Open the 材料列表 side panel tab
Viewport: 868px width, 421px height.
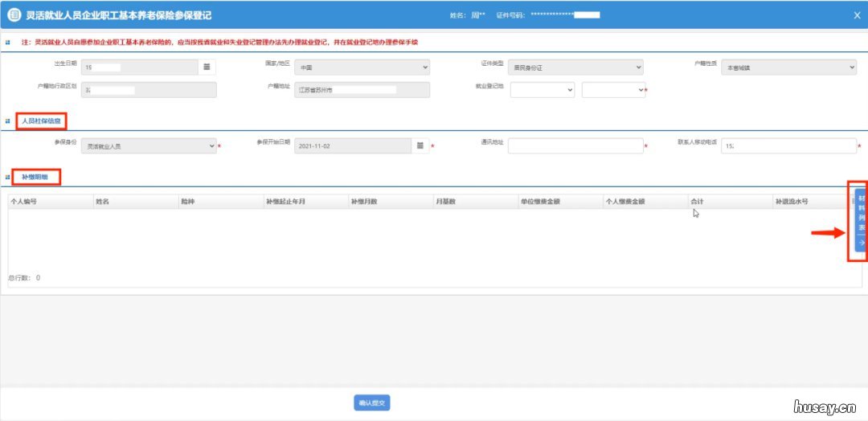coord(862,220)
